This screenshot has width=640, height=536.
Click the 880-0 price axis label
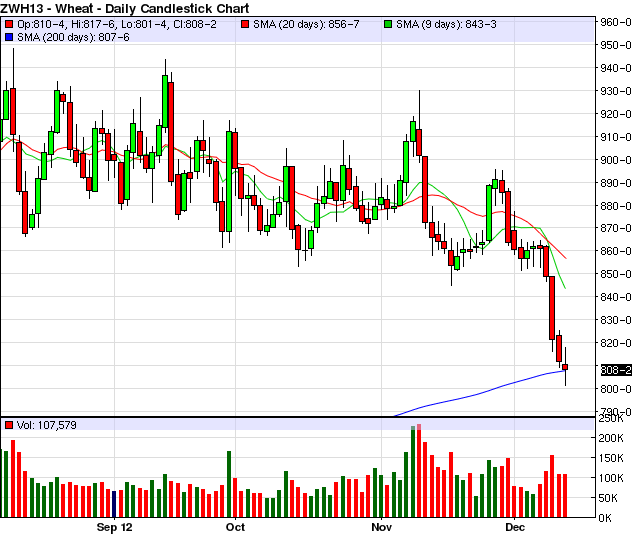pyautogui.click(x=616, y=205)
